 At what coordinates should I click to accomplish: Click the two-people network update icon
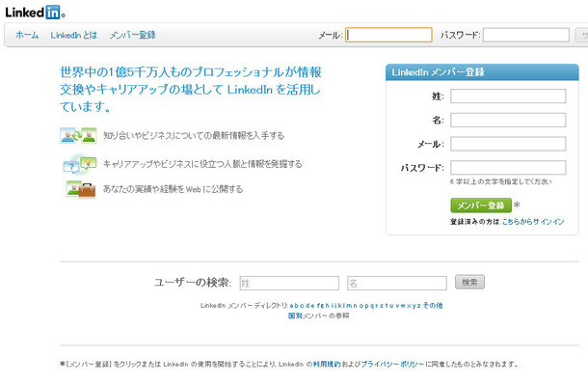tap(78, 135)
